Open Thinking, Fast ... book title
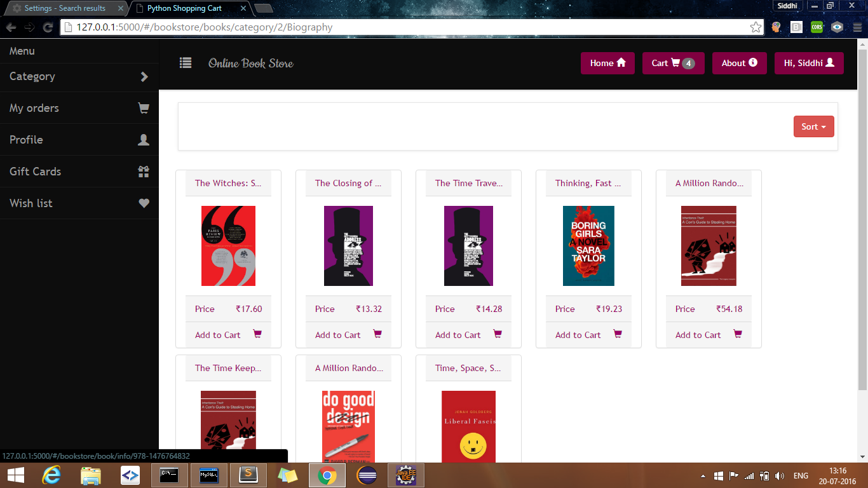This screenshot has width=868, height=488. tap(588, 183)
